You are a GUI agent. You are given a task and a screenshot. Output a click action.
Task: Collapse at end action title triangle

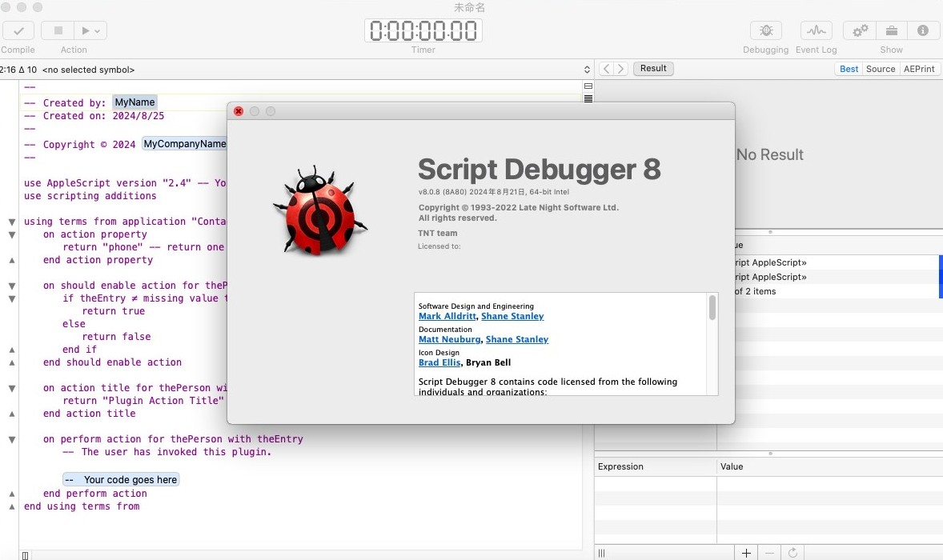pos(11,414)
